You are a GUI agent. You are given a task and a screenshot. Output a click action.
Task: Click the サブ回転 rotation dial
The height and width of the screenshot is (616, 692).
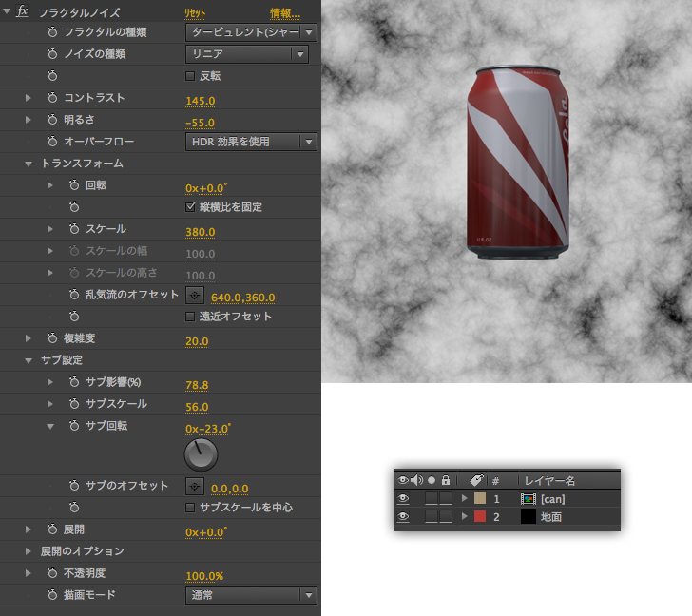[201, 455]
